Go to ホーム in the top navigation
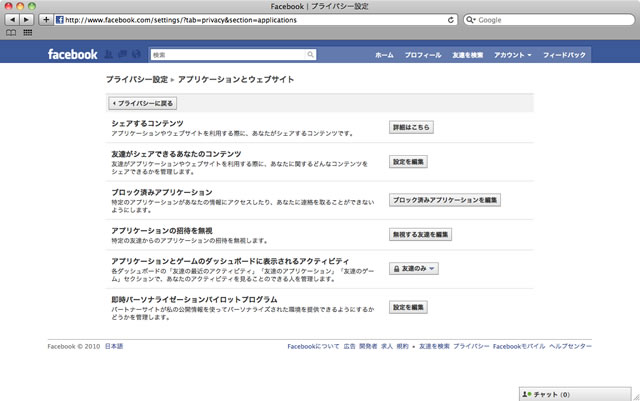This screenshot has height=401, width=640. click(384, 55)
